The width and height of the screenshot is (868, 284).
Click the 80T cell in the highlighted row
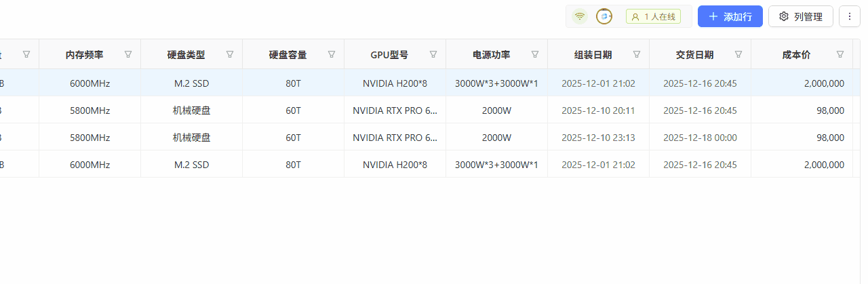coord(293,83)
